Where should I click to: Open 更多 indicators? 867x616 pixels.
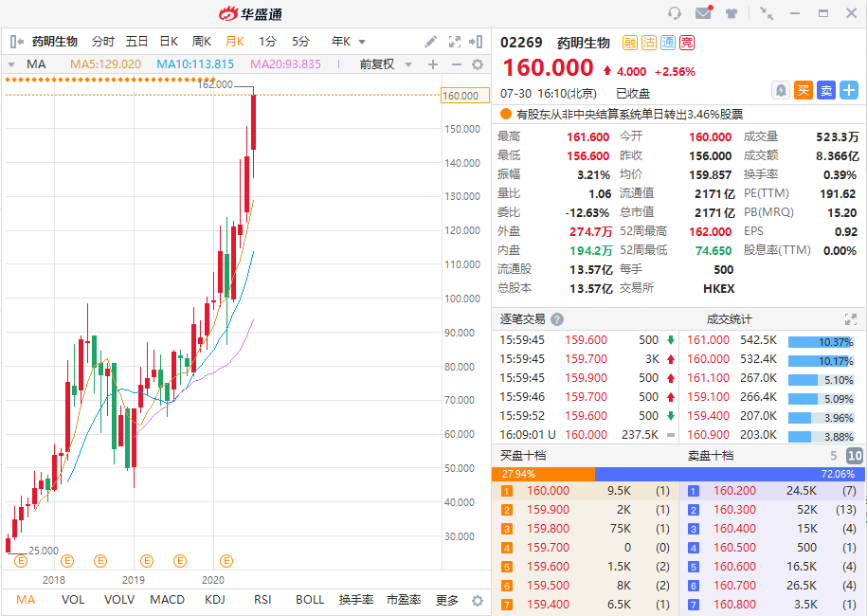pos(447,600)
